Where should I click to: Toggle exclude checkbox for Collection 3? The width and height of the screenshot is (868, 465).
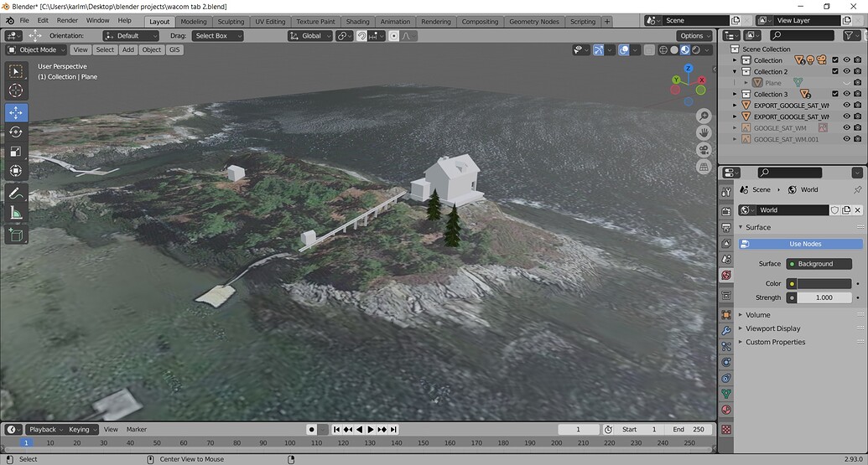[835, 94]
